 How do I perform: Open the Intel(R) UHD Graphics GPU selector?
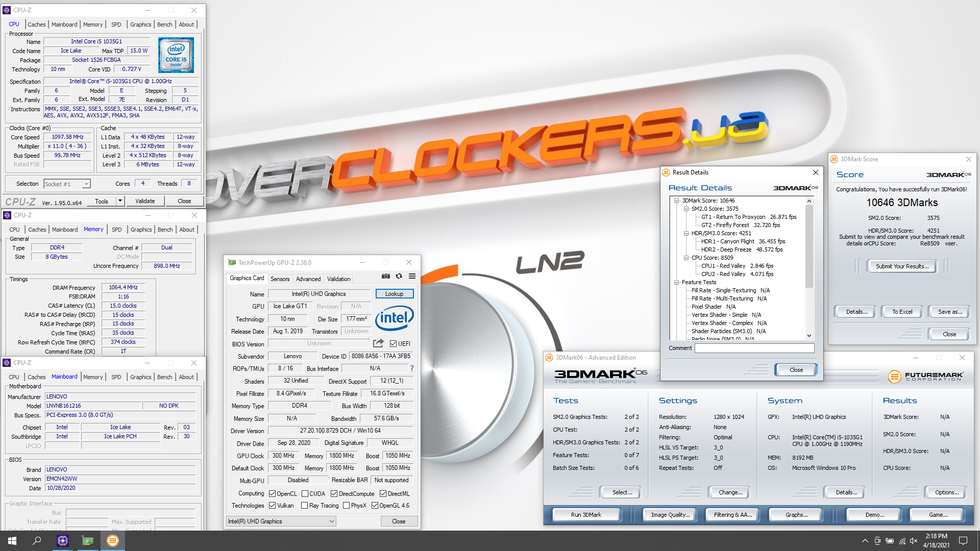point(281,521)
